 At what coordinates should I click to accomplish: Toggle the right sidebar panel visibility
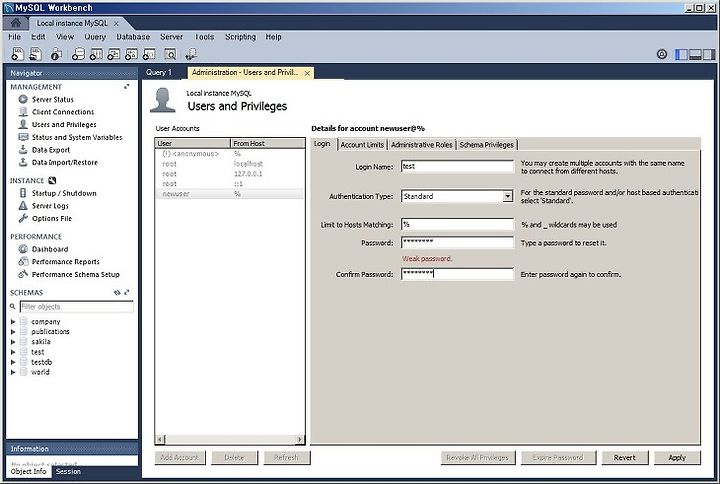[x=709, y=54]
